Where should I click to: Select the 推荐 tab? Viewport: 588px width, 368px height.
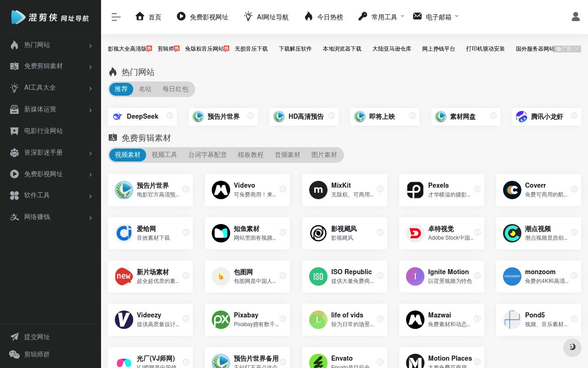[121, 89]
